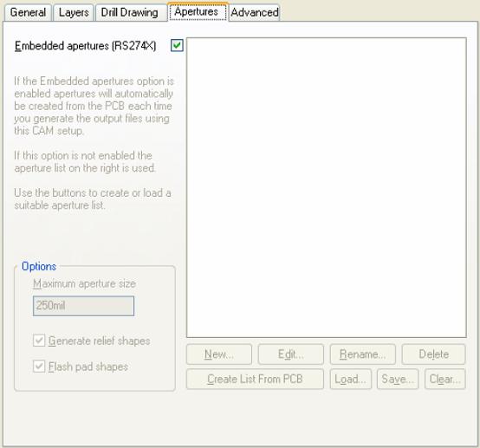Click the Edit... button

point(291,354)
